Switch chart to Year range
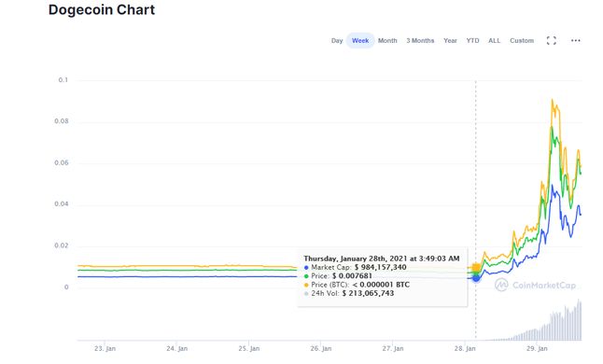 [450, 41]
